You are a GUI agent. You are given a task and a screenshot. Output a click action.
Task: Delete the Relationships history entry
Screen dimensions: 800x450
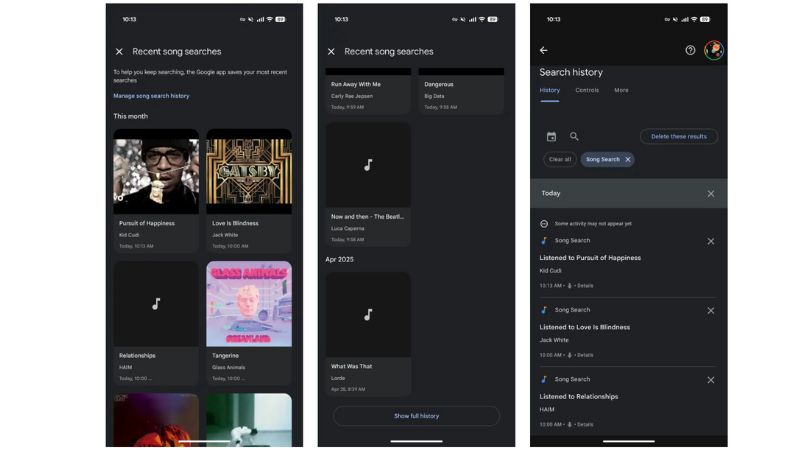pyautogui.click(x=711, y=380)
